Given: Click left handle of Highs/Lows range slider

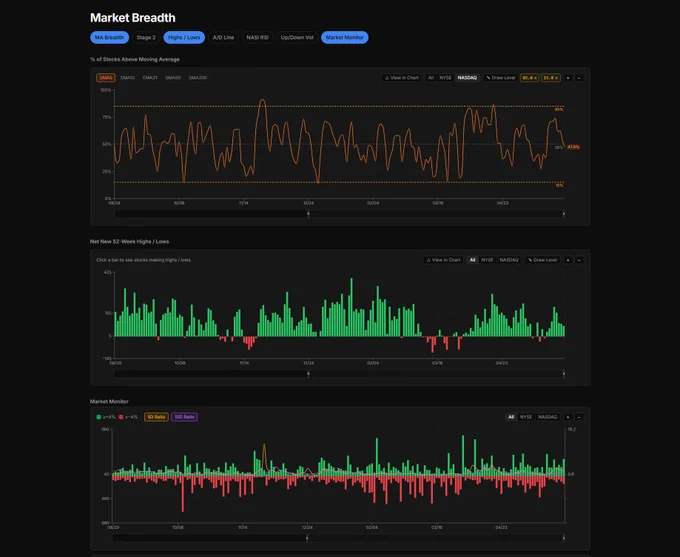Looking at the screenshot, I should coord(308,374).
